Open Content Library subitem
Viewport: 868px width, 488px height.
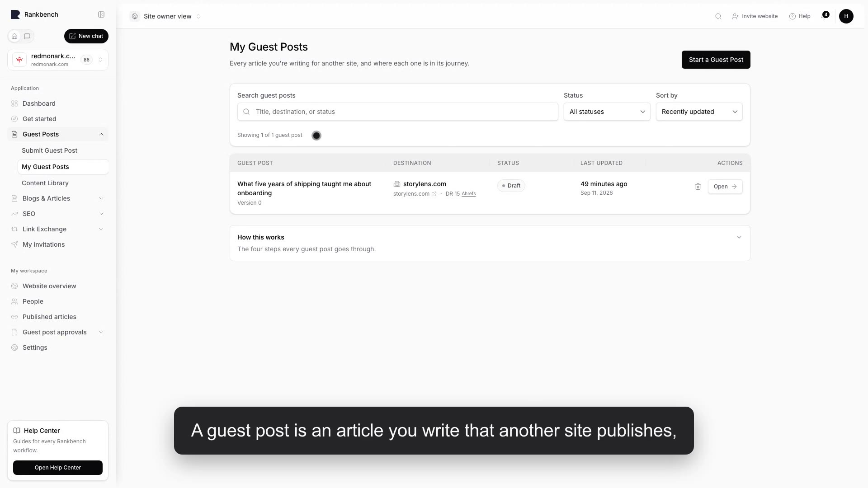coord(63,183)
